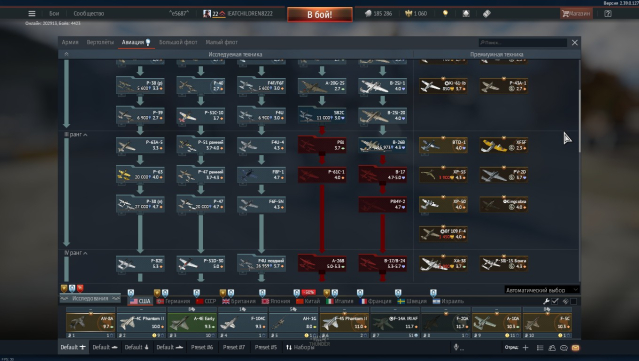Click the warbonds ticket icon in top bar
The width and height of the screenshot is (639, 361).
[x=487, y=13]
